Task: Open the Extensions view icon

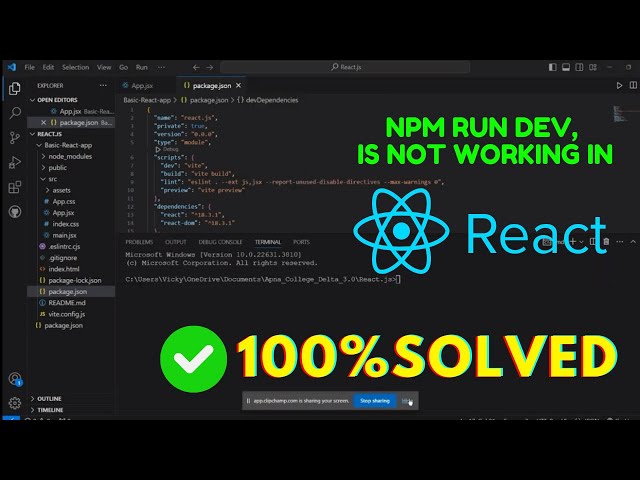Action: pos(15,187)
